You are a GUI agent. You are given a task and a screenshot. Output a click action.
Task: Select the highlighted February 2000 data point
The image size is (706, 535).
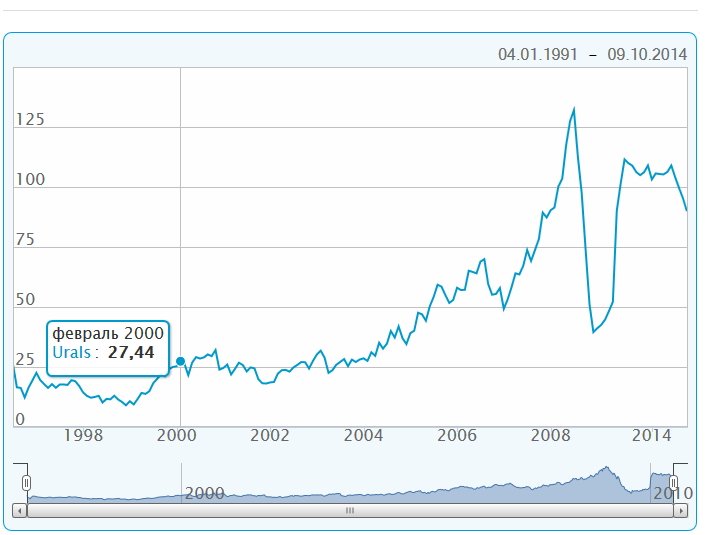180,361
